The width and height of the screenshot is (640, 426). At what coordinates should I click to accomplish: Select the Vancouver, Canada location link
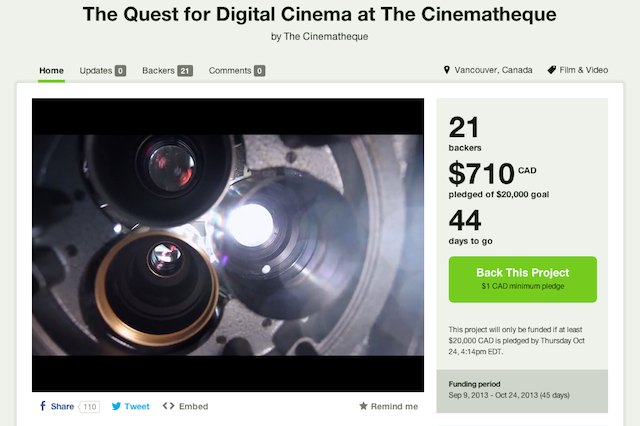coord(494,71)
